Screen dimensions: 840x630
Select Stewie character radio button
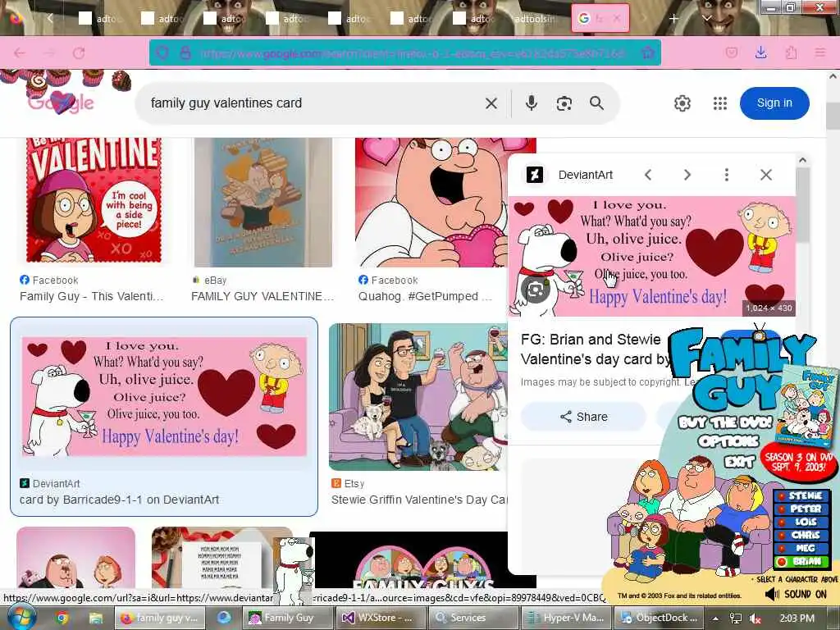pyautogui.click(x=783, y=495)
